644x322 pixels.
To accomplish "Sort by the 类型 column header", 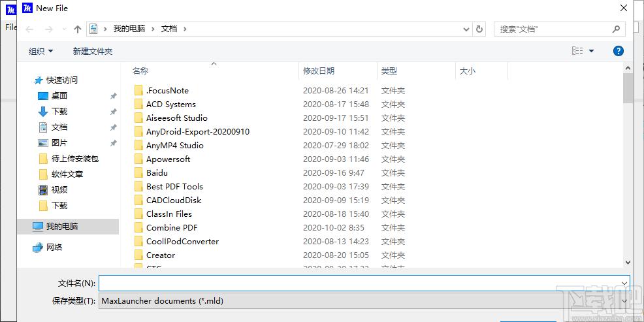I will 389,71.
